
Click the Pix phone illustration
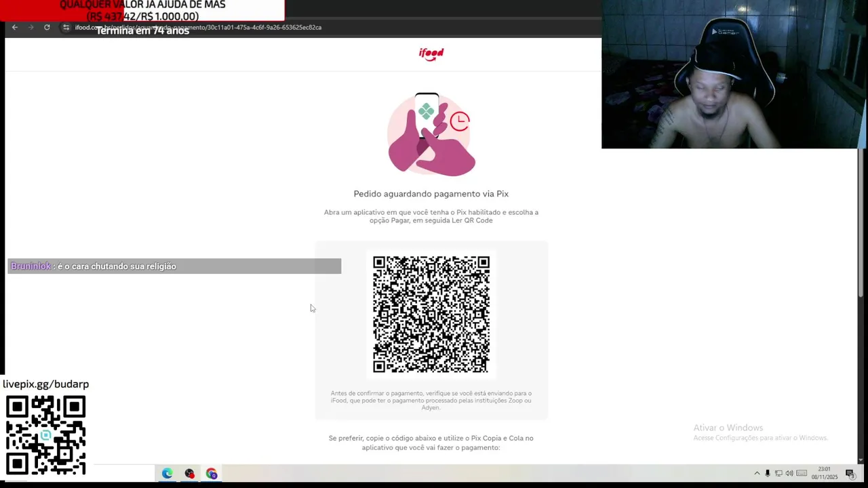431,134
